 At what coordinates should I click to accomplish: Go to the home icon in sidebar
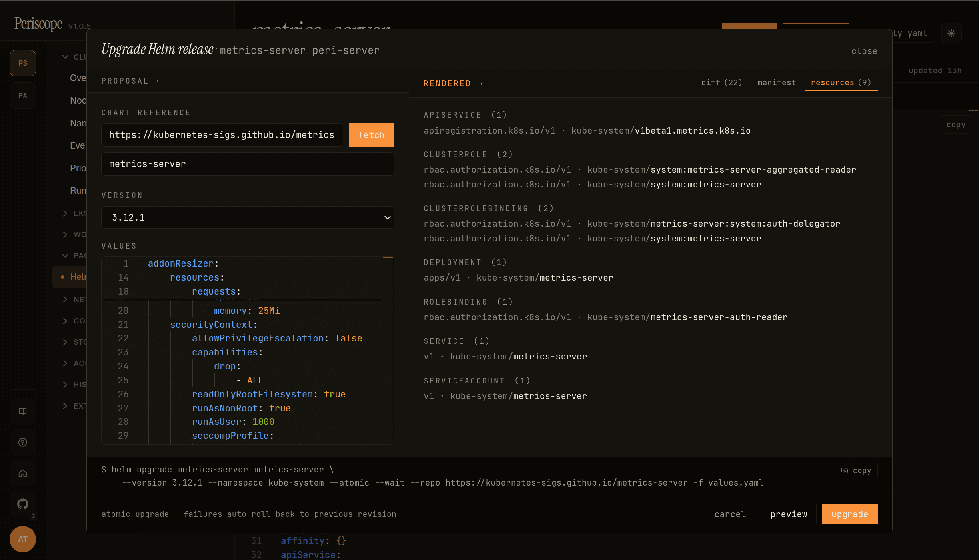point(23,474)
